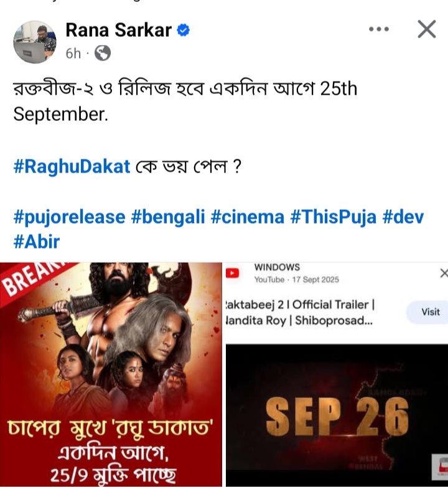Open the #pujorelease hashtag
Image resolution: width=448 pixels, height=487 pixels.
(x=69, y=217)
